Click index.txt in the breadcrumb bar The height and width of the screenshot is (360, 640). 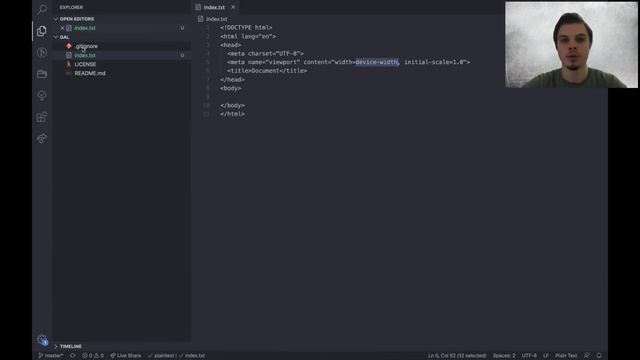click(216, 19)
